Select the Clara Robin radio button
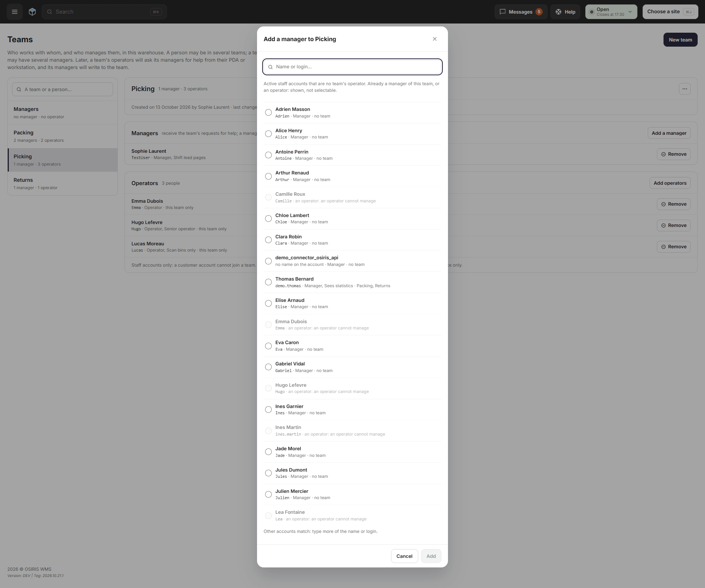Viewport: 705px width, 588px height. tap(268, 240)
